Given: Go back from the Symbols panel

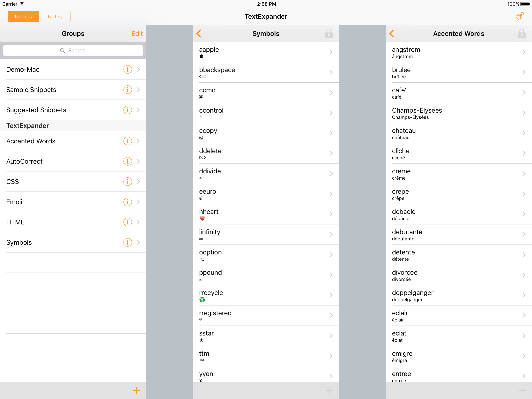Looking at the screenshot, I should coord(199,34).
